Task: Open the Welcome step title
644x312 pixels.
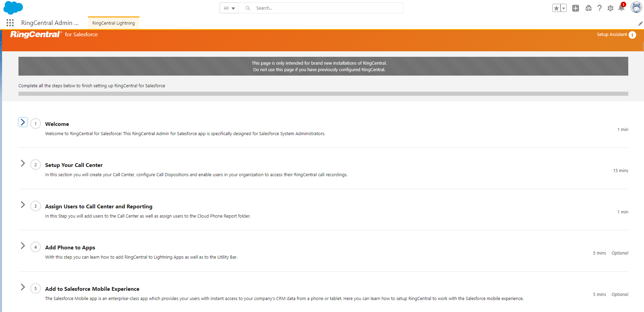Action: (57, 124)
